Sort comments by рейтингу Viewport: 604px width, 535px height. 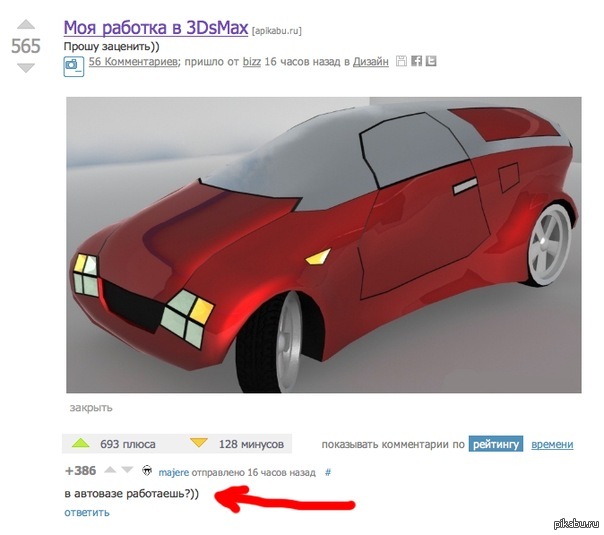click(x=495, y=444)
